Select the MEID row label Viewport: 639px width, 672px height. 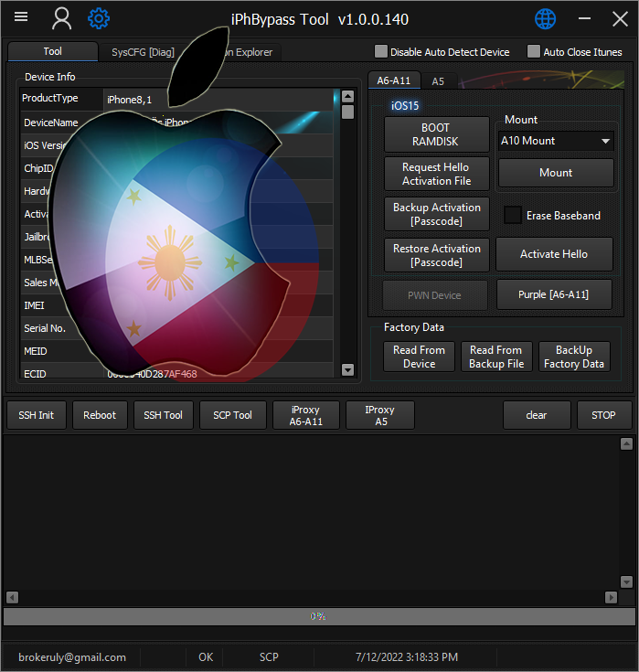click(36, 351)
